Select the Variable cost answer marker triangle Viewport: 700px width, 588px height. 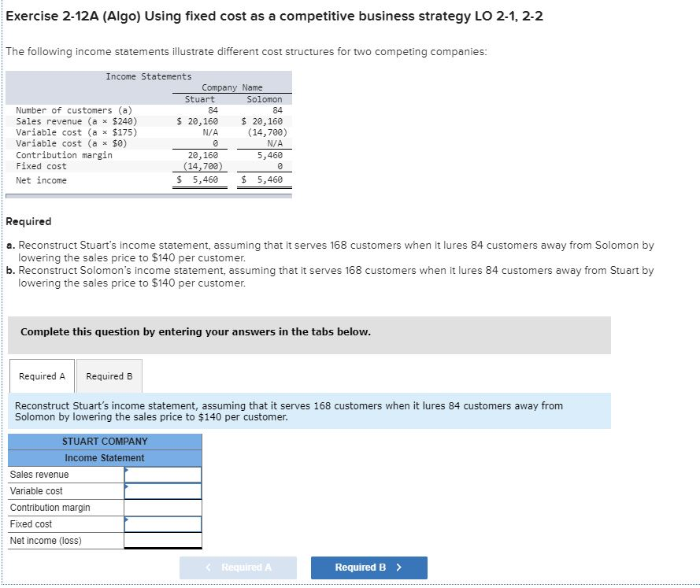point(128,487)
